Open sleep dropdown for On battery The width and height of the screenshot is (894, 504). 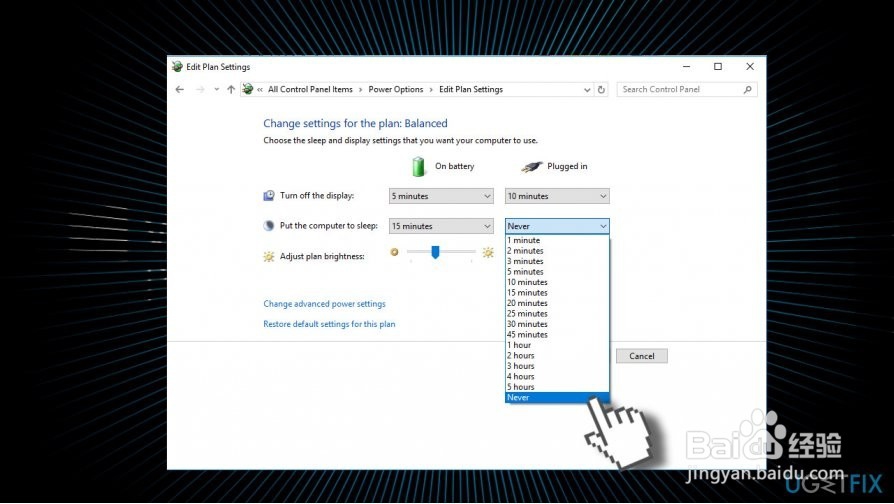(x=441, y=226)
